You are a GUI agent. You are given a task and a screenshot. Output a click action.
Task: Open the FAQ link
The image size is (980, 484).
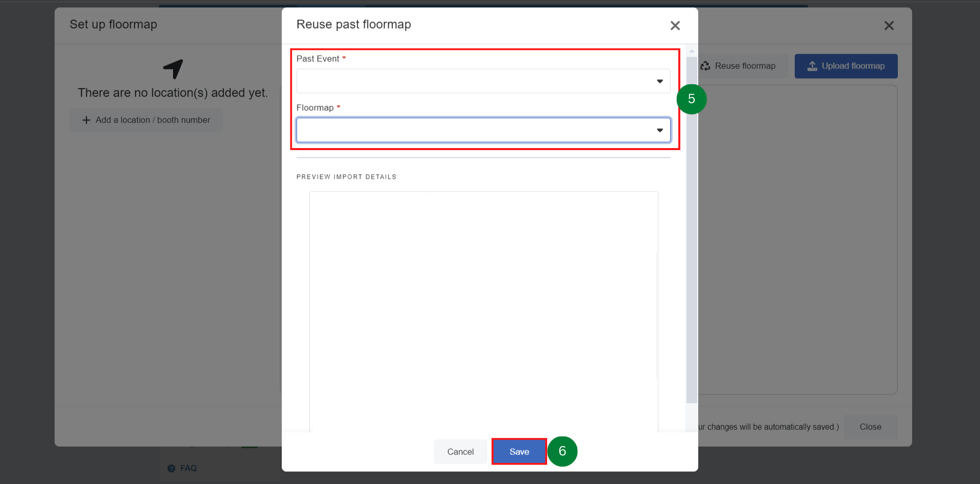click(x=188, y=468)
